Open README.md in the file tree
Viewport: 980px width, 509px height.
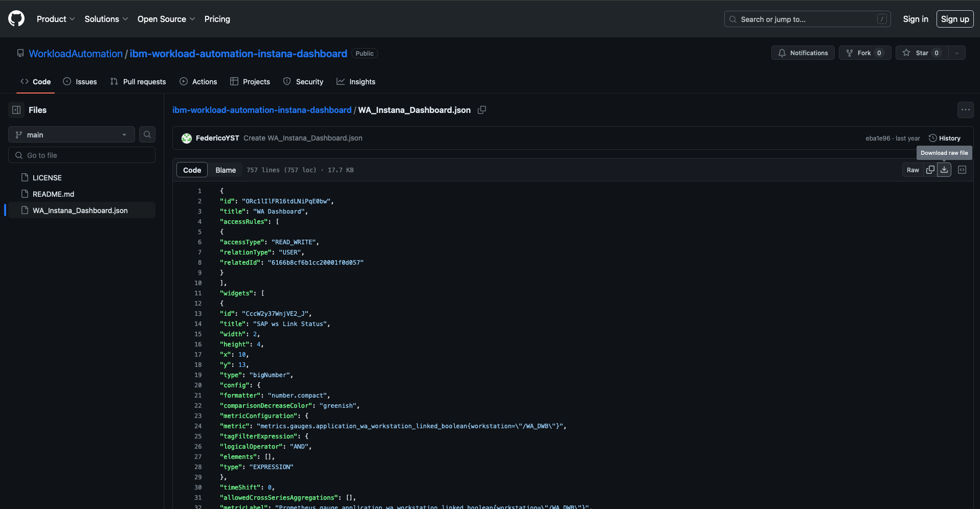pyautogui.click(x=82, y=194)
